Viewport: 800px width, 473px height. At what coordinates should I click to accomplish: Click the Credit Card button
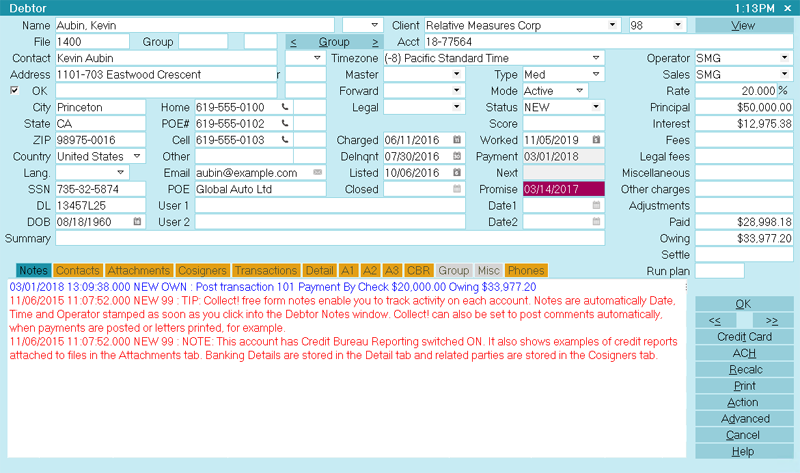744,337
